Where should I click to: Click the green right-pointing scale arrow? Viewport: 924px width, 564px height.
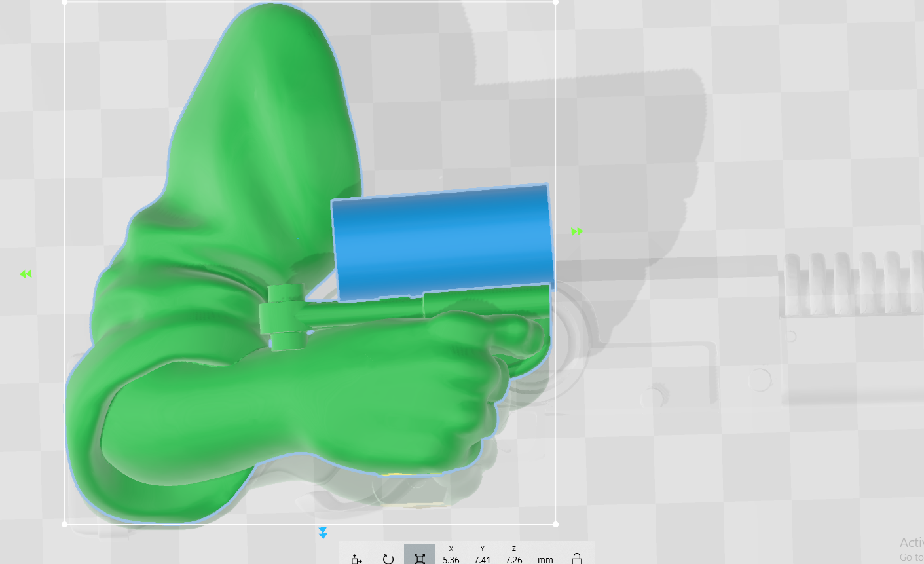(577, 231)
